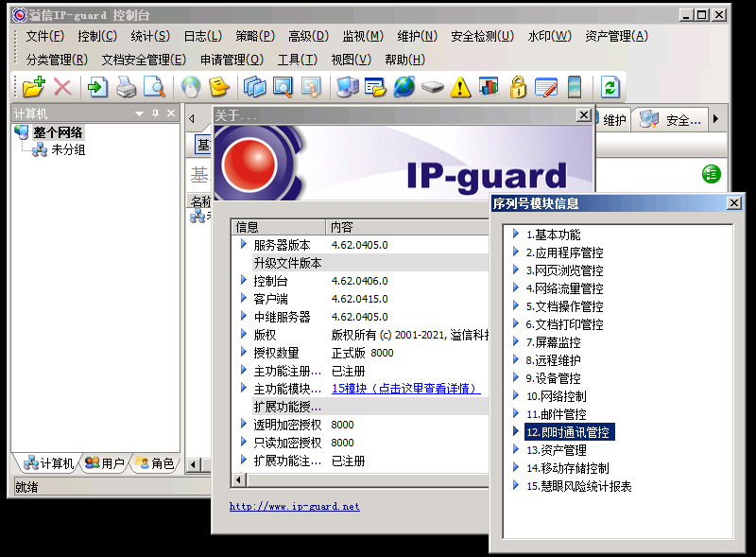This screenshot has width=756, height=557.
Task: Click the grey disk drive icon
Action: (x=433, y=88)
